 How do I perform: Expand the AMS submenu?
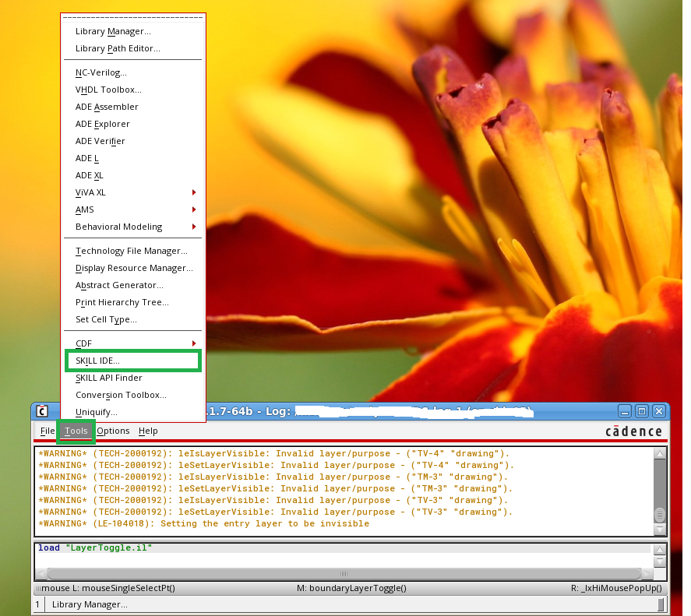(x=132, y=209)
